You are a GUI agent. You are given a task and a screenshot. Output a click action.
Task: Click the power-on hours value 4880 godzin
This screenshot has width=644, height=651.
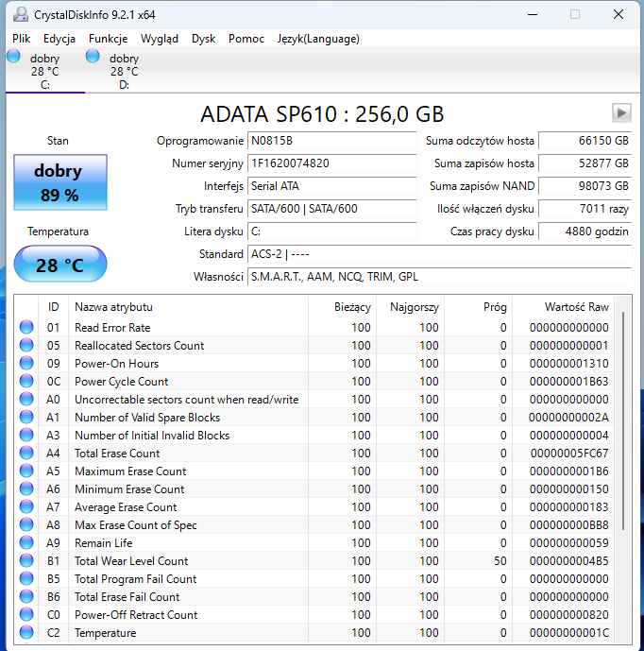click(585, 231)
